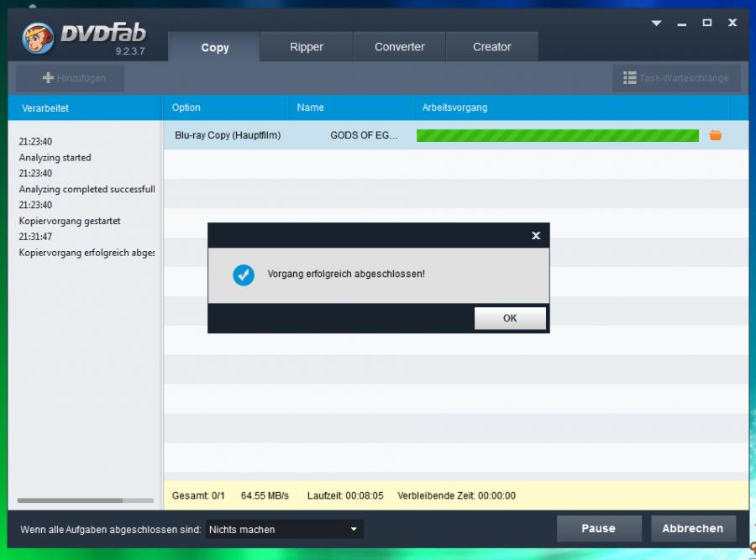756x560 pixels.
Task: Click the Hinzufügen add button
Action: click(70, 78)
